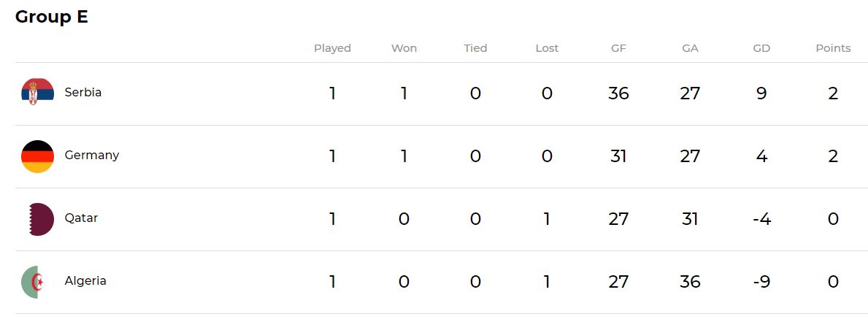This screenshot has width=868, height=322.
Task: Click Serbia's goals-for value 36
Action: point(618,93)
